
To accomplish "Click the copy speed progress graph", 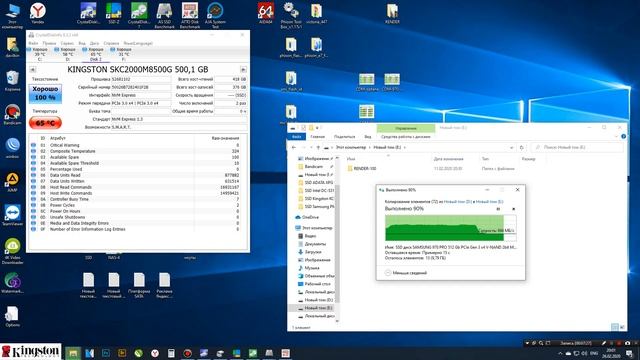I will coord(450,228).
